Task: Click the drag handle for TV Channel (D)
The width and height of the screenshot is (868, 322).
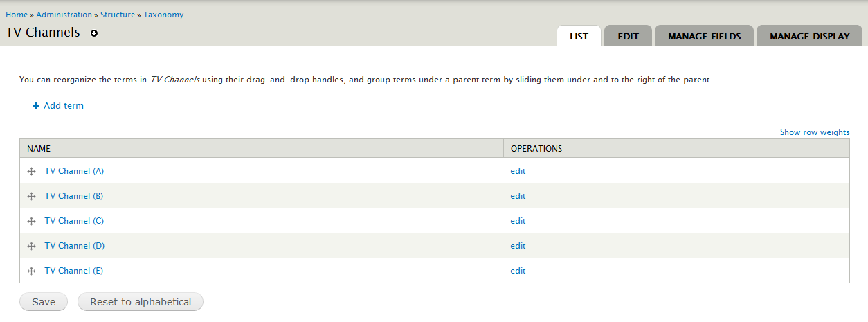Action: pos(31,246)
